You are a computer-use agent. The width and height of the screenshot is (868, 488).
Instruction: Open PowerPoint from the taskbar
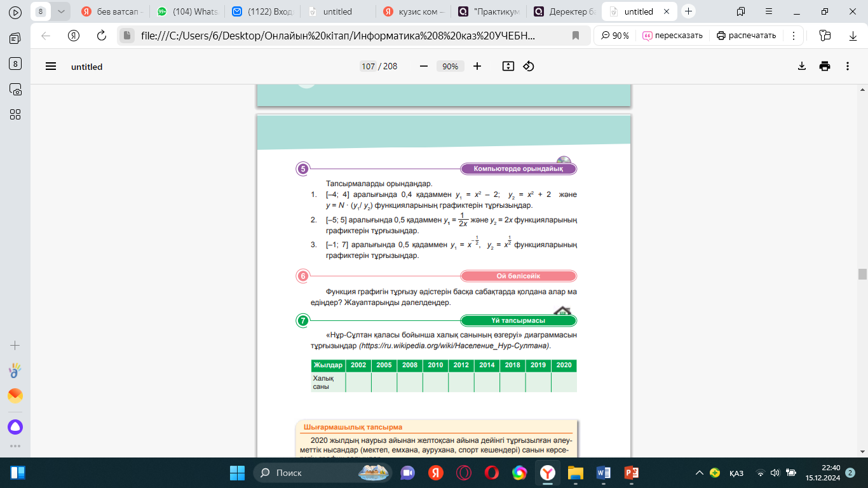[631, 473]
